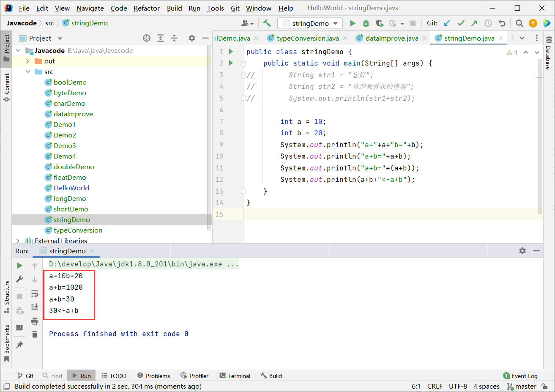Toggle the Structure side panel
Image resolution: width=555 pixels, height=392 pixels.
pos(6,296)
